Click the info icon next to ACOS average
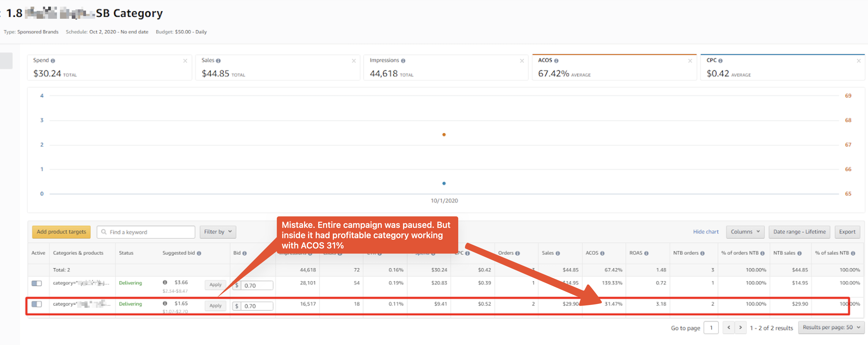The width and height of the screenshot is (868, 345). point(557,60)
